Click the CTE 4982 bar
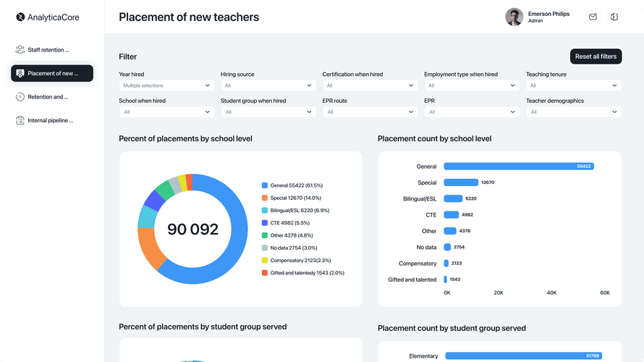Screen dimensions: 644x362 coord(452,214)
